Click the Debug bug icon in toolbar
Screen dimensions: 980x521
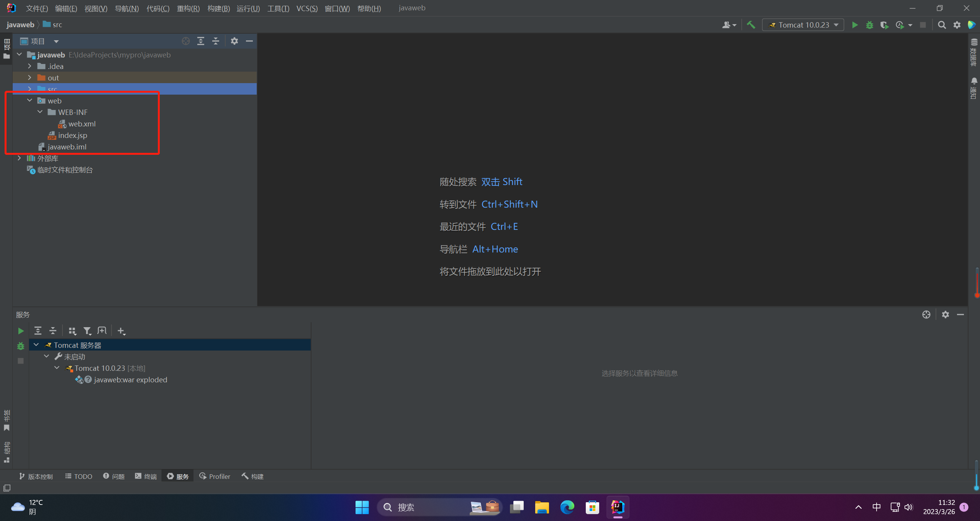(x=869, y=25)
